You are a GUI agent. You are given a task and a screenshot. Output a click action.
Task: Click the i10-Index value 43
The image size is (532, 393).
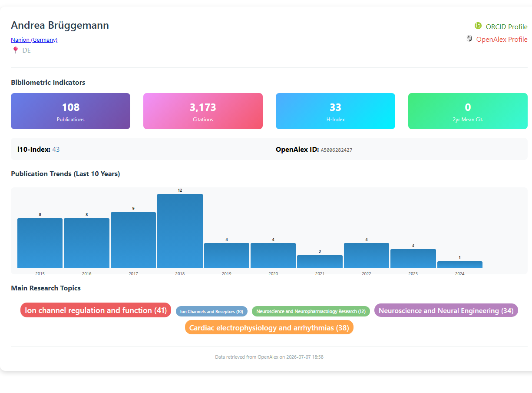coord(56,150)
